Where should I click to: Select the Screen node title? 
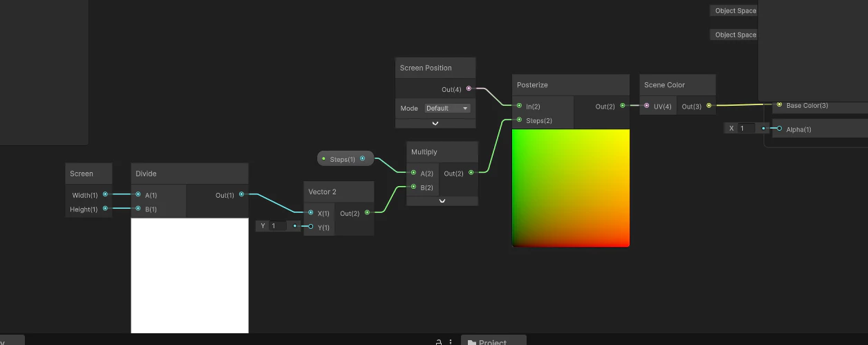82,174
